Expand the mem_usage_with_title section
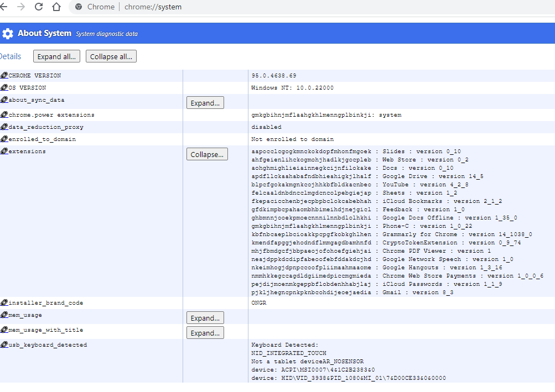The height and width of the screenshot is (392, 555). 205,333
